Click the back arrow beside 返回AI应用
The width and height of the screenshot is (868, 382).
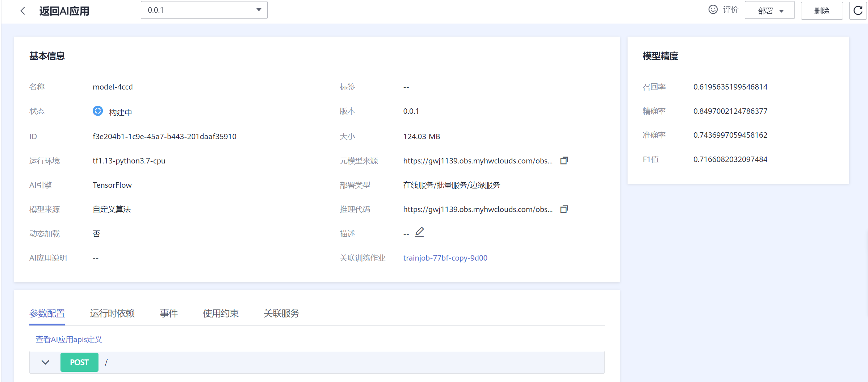tap(23, 11)
